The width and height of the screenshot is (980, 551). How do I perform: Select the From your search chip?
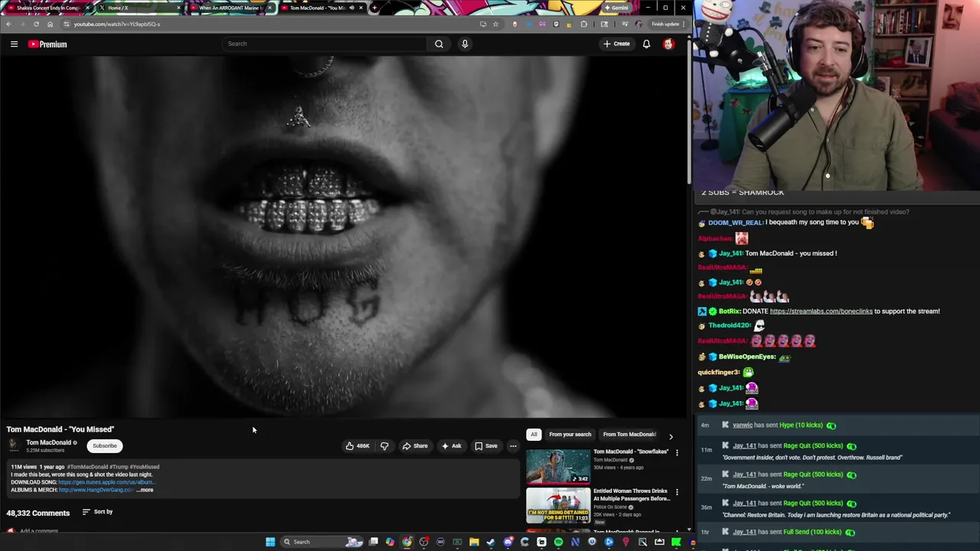(570, 435)
